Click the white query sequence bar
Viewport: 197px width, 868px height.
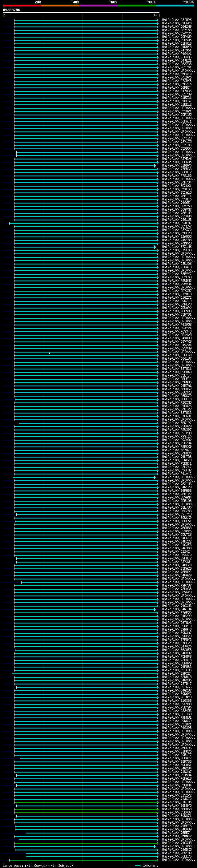click(81, 13)
